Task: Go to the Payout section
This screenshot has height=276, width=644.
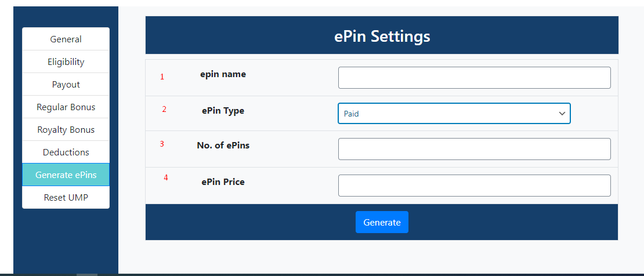Action: 66,84
